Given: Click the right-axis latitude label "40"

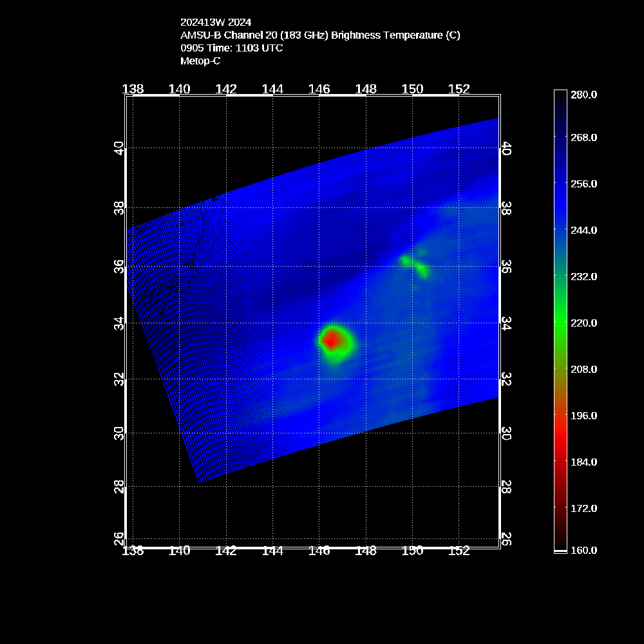Looking at the screenshot, I should [506, 149].
